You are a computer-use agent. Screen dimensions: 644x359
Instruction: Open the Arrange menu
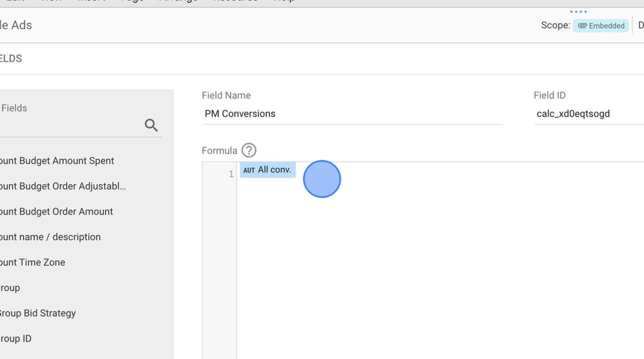pos(178,1)
